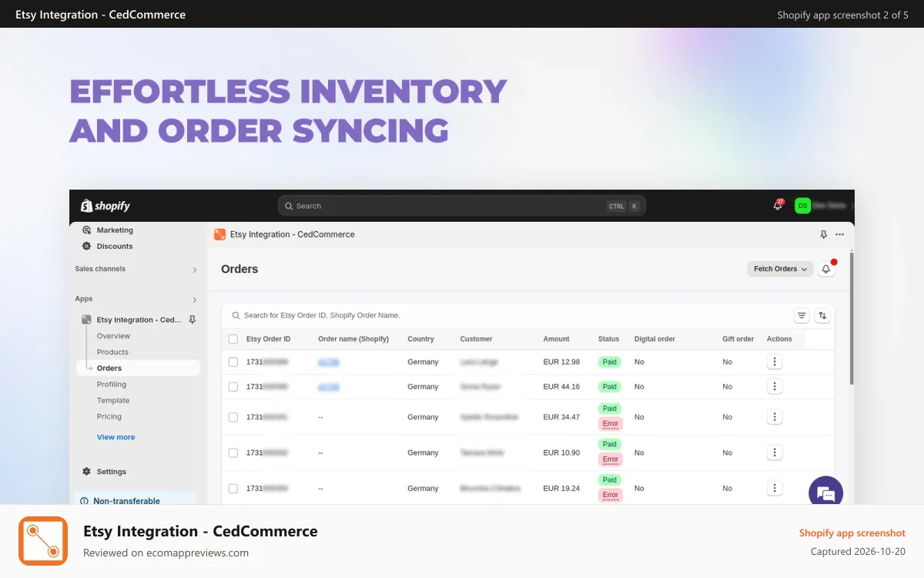Open Shopify order link for EUR 12.98 order

coord(329,362)
